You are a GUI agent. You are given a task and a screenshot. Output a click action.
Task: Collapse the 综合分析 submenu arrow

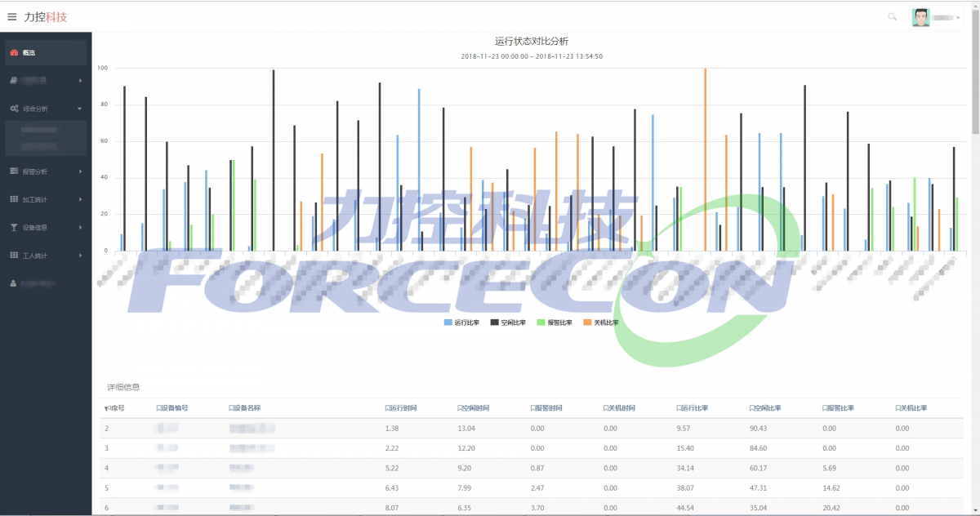[x=80, y=109]
